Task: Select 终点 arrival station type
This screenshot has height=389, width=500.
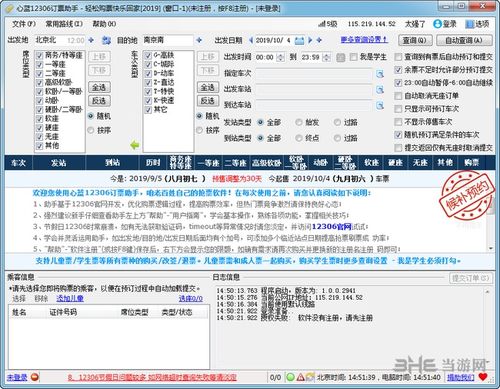Action: 299,138
